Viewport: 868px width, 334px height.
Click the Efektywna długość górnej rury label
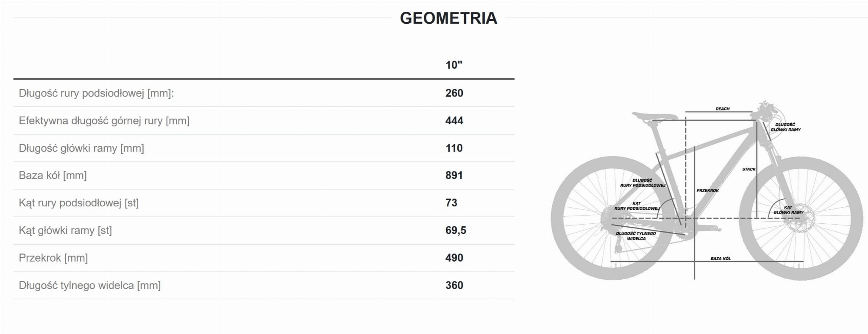click(104, 121)
